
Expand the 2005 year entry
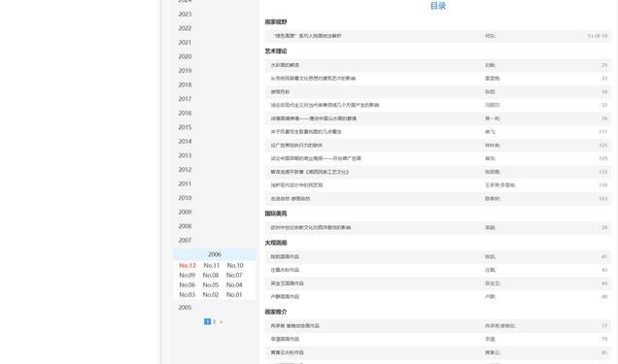[x=185, y=308]
